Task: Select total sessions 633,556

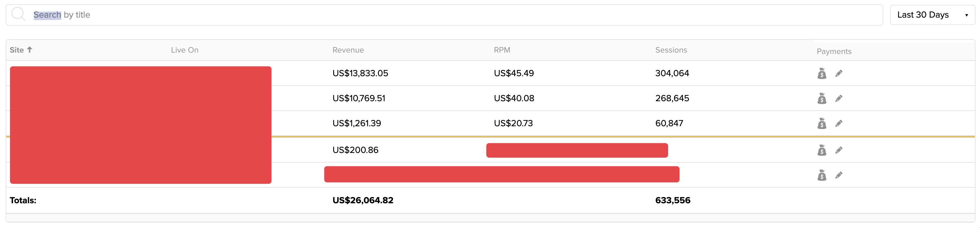Action: coord(673,200)
